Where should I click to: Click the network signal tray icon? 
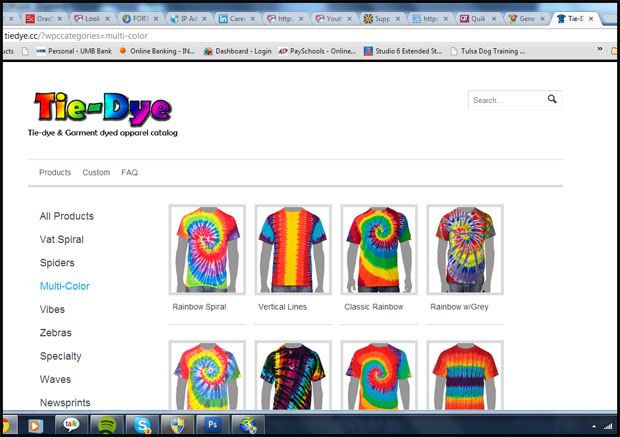(x=608, y=426)
